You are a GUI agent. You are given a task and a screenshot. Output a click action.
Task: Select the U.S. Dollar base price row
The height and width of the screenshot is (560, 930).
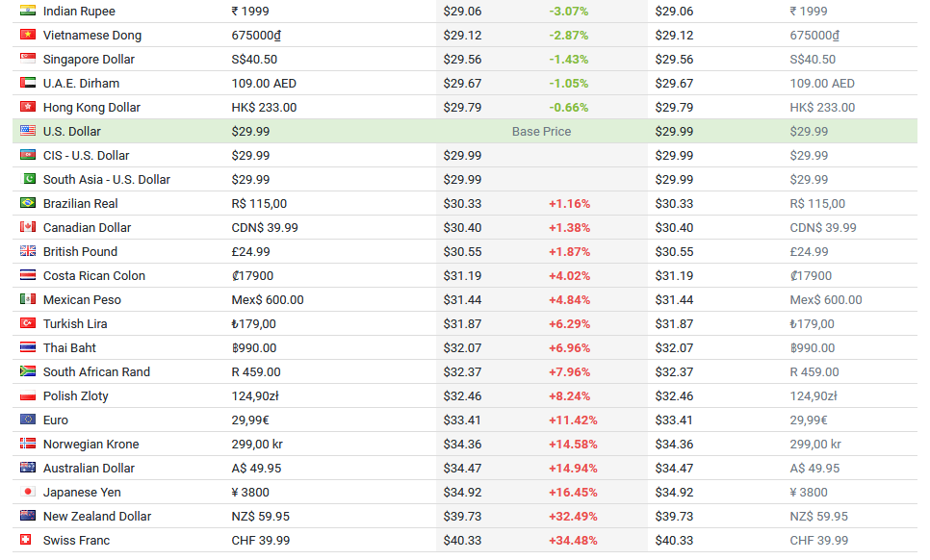click(465, 131)
